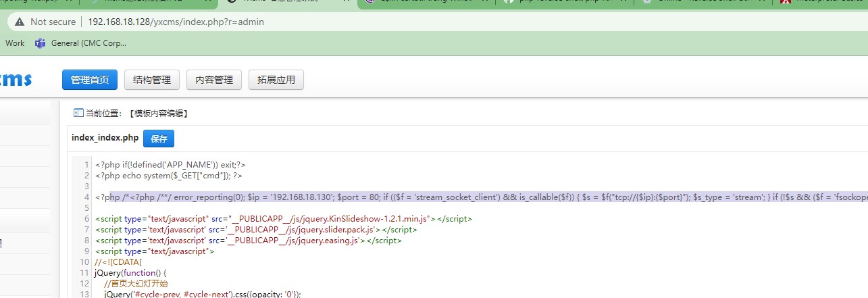Click line with #cycle-prev, #cycle-next

[x=202, y=293]
